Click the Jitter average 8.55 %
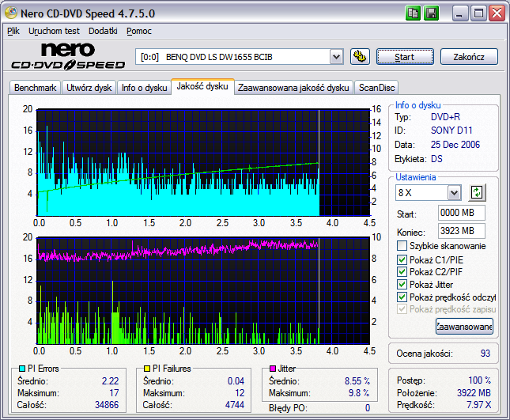 (x=357, y=381)
